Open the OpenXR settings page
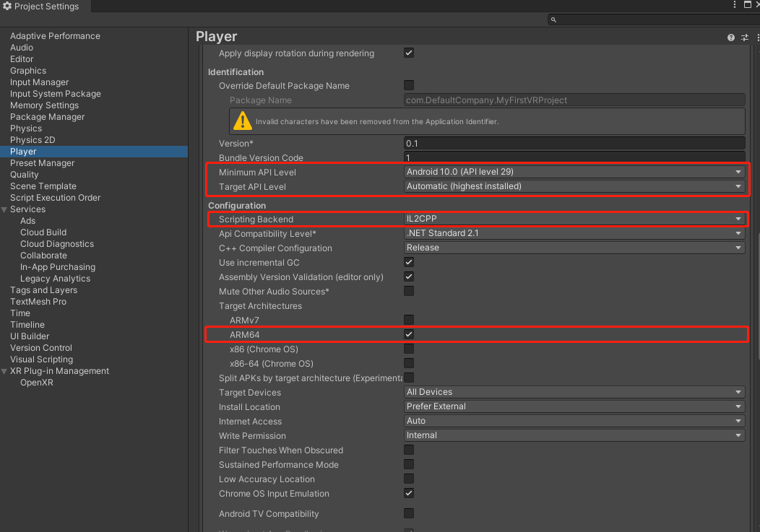This screenshot has height=532, width=760. 37,383
